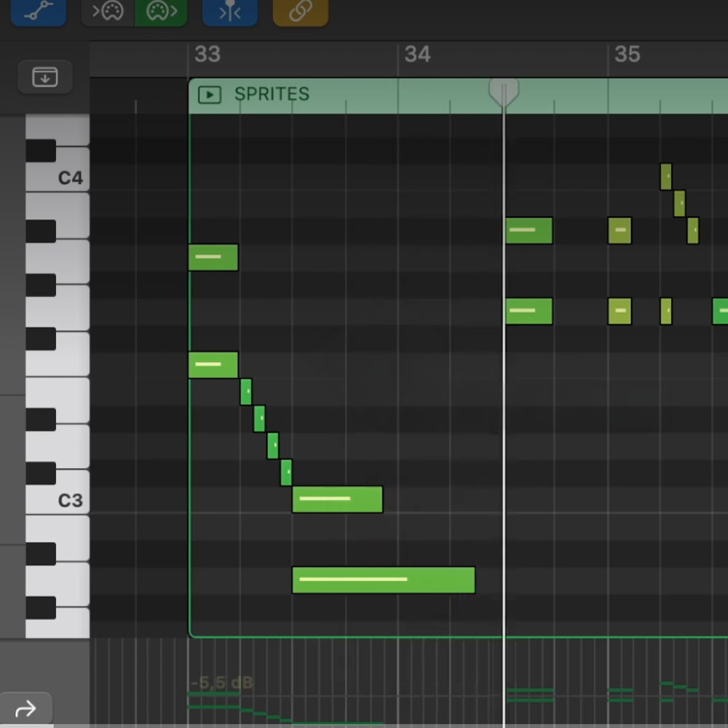
Task: Select the A3 note at bar 33
Action: [213, 257]
